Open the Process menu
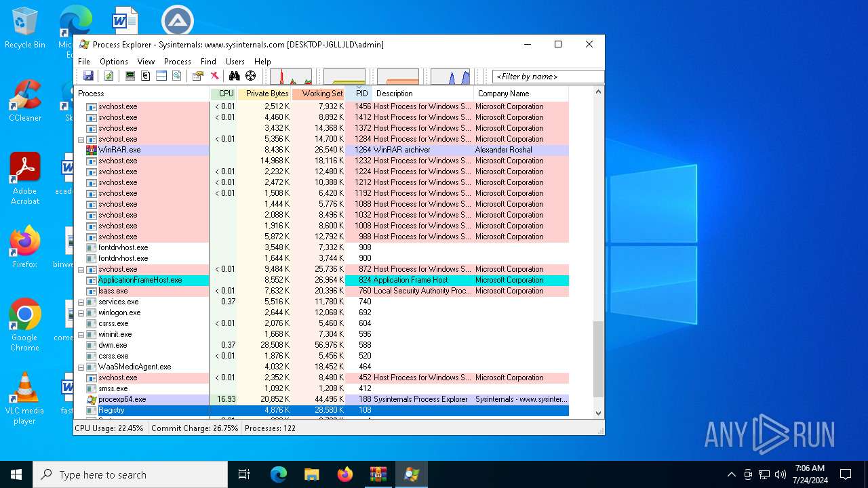The height and width of the screenshot is (488, 868). (178, 61)
